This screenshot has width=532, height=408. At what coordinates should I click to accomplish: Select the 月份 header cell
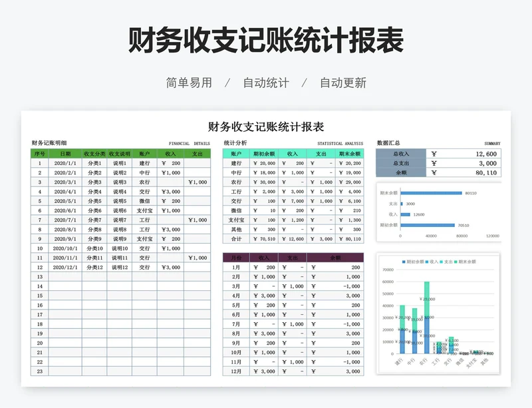[236, 258]
